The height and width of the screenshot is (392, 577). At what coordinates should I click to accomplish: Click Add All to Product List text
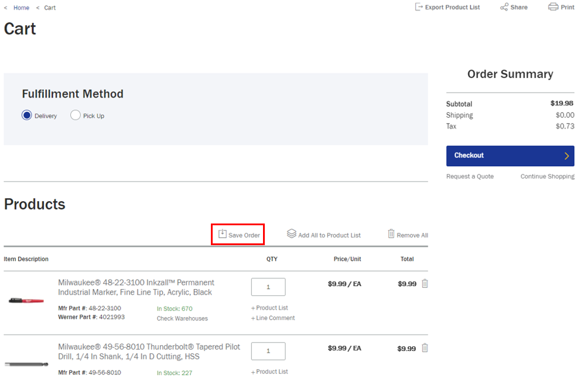[329, 235]
